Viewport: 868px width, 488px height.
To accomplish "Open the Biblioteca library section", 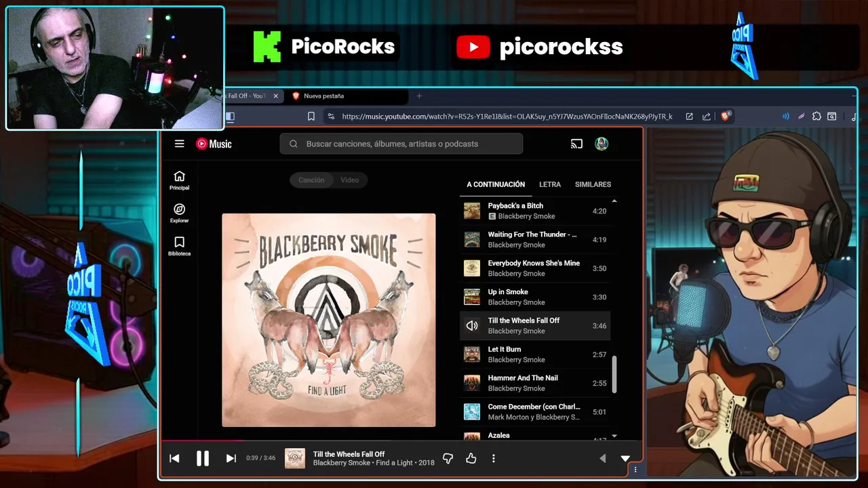I will 179,247.
